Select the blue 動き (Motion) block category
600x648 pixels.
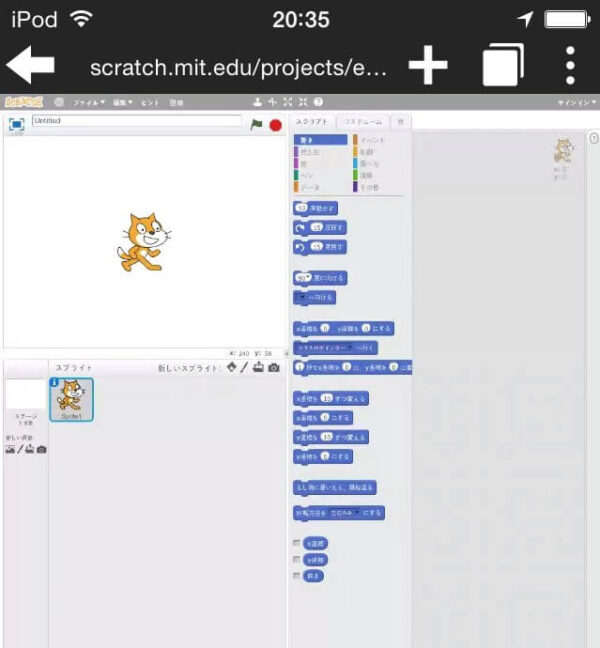click(x=321, y=140)
